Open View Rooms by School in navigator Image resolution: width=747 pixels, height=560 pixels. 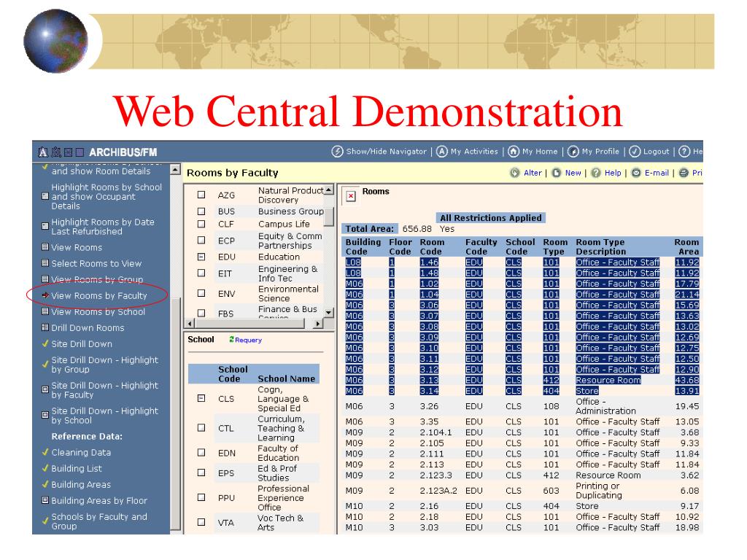(x=98, y=312)
